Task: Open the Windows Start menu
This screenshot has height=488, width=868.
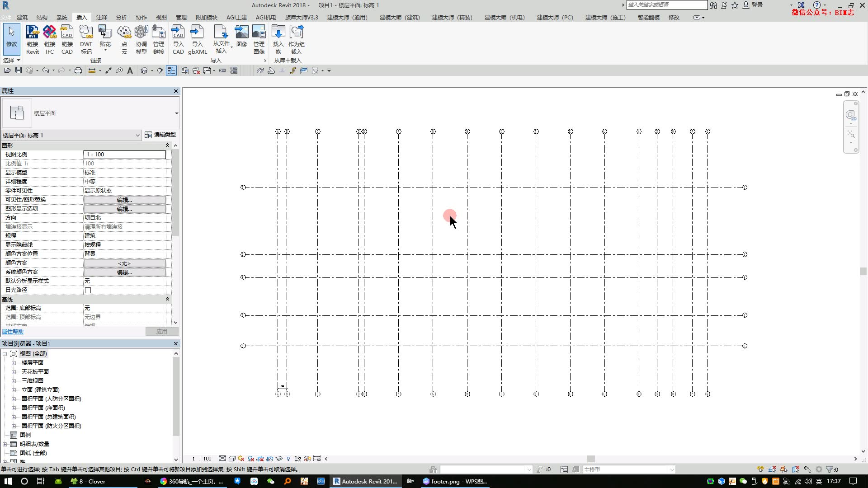Action: tap(8, 481)
